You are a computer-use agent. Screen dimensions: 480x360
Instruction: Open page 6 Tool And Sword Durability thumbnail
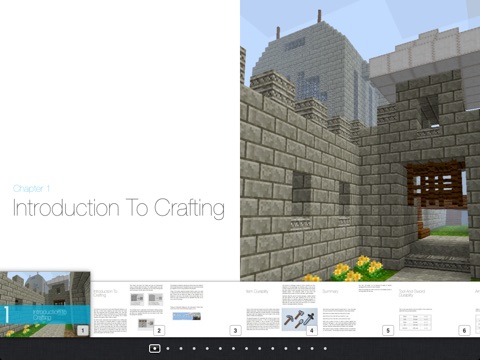(x=434, y=309)
